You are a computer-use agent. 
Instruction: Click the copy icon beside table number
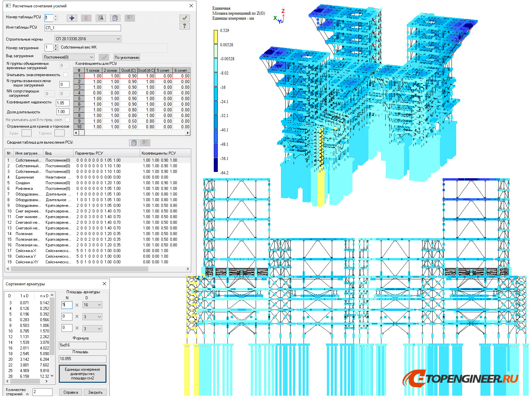point(115,18)
